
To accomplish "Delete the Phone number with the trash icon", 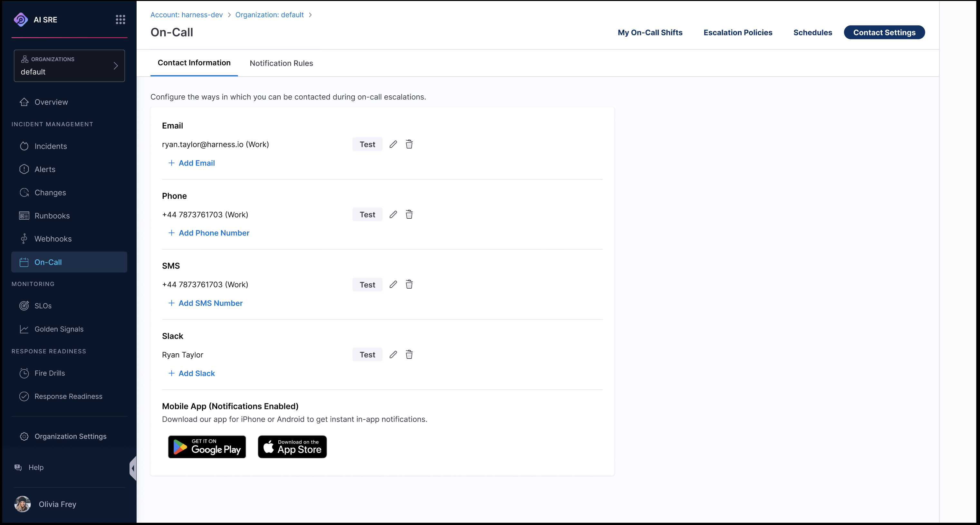I will click(409, 215).
